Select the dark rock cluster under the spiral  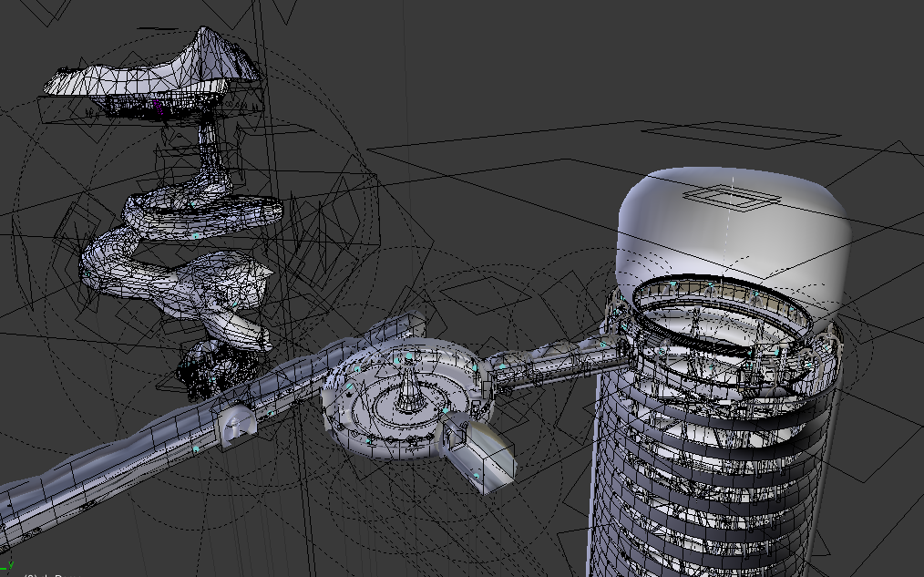[217, 368]
